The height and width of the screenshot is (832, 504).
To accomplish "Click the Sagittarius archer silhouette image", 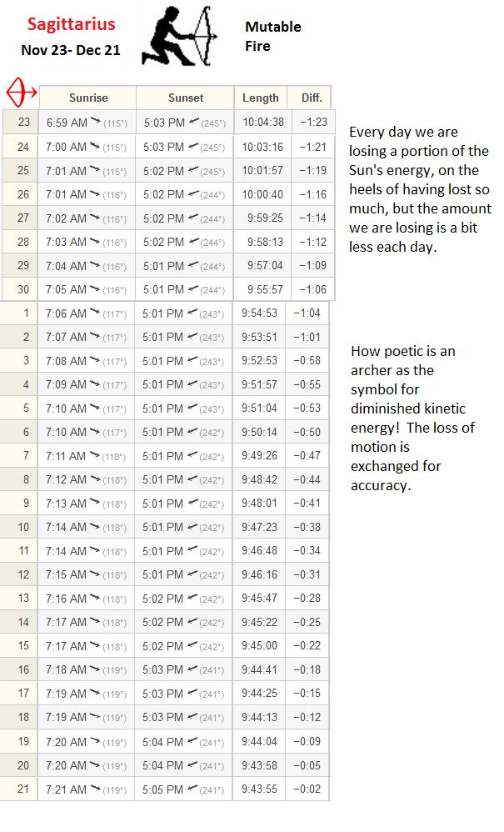I will [x=180, y=36].
